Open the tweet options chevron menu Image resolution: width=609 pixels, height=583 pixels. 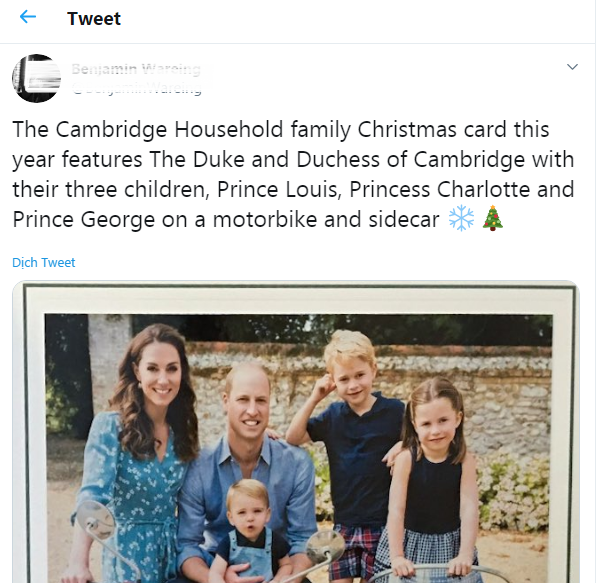coord(572,67)
